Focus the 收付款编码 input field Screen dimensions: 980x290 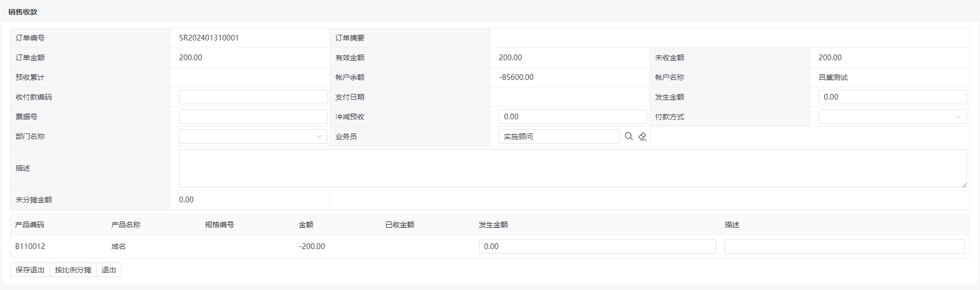pos(253,97)
